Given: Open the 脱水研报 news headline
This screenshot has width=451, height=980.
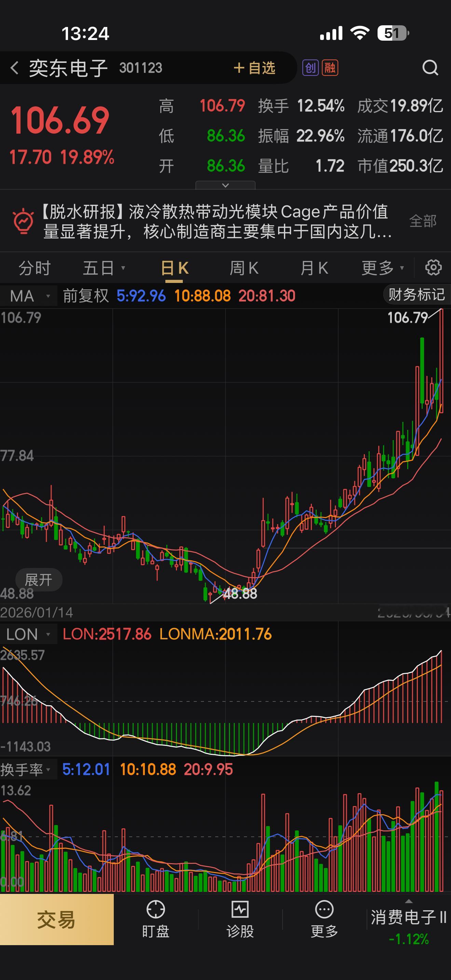Looking at the screenshot, I should pos(217,221).
